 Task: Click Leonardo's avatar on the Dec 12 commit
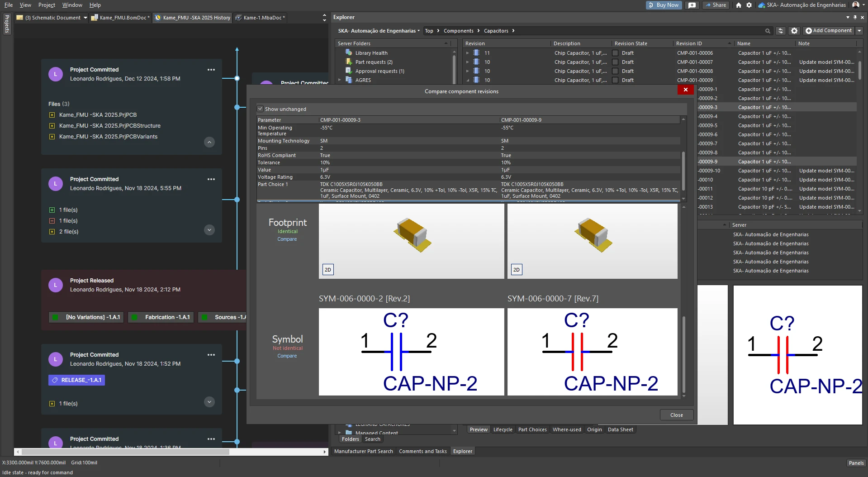click(56, 74)
